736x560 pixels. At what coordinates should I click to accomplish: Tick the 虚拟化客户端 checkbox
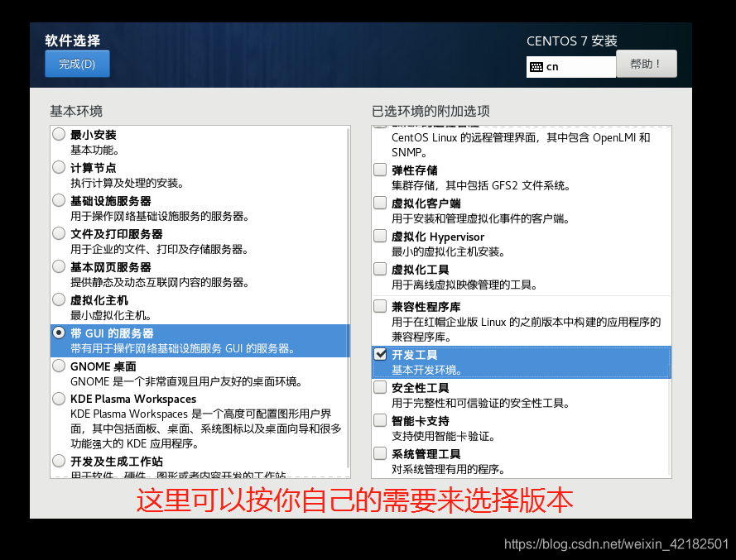(x=380, y=203)
